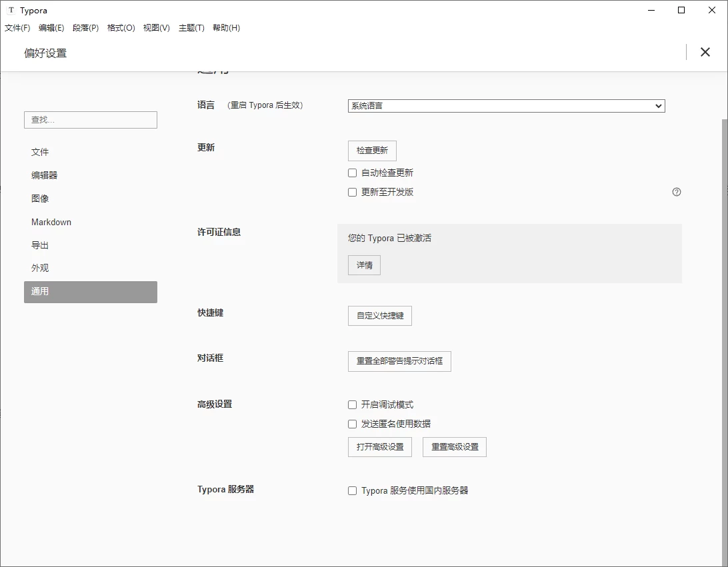Screen dimensions: 728x567
Task: Click the 检查更新 button
Action: [372, 151]
